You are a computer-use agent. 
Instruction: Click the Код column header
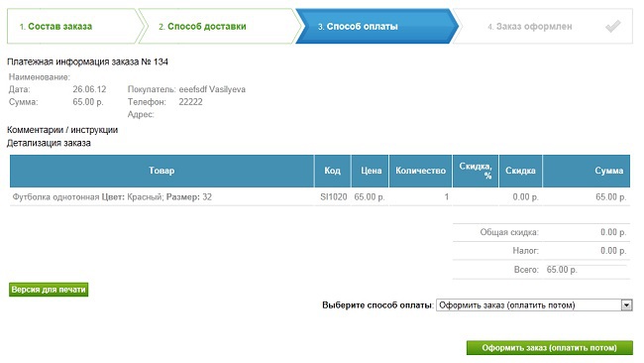[x=332, y=171]
